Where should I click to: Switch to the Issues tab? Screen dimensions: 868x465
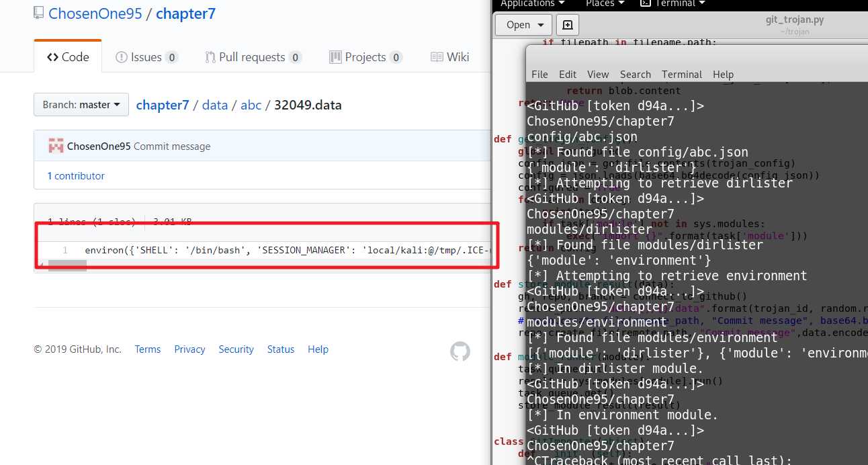(146, 57)
